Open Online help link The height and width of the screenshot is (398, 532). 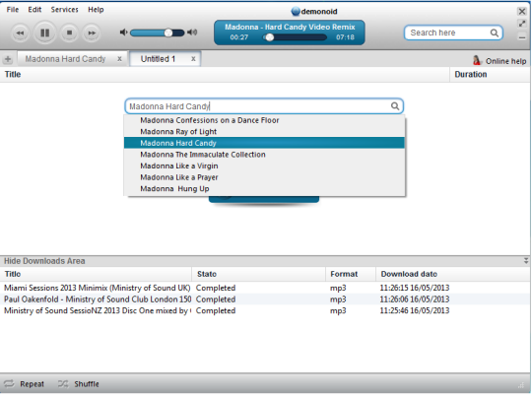[505, 61]
